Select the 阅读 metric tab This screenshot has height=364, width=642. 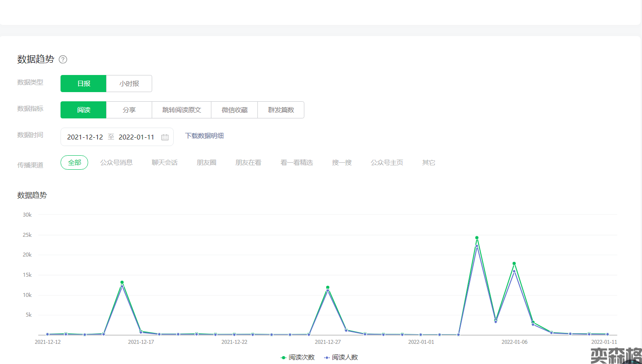[x=83, y=110]
